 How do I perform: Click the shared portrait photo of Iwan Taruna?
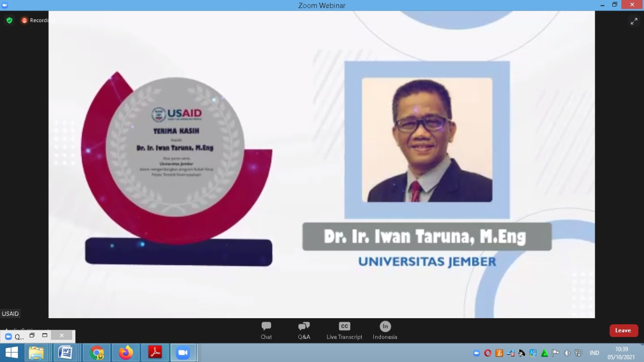point(427,140)
